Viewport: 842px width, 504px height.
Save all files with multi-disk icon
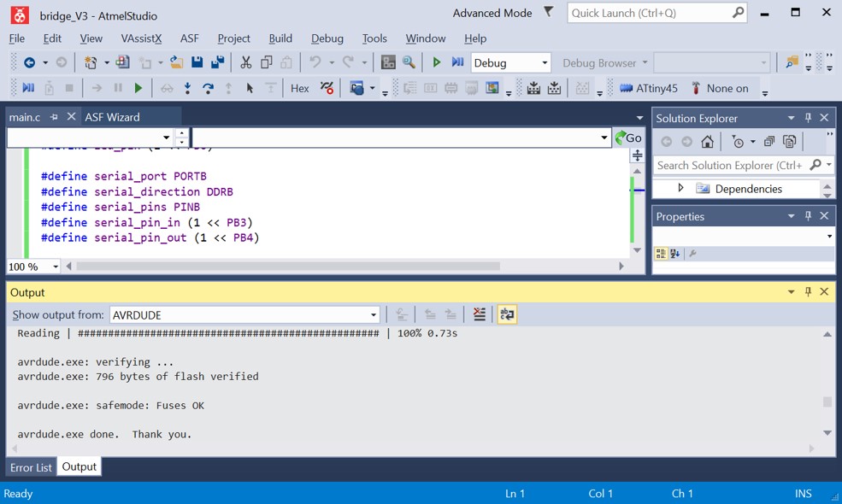pos(217,62)
